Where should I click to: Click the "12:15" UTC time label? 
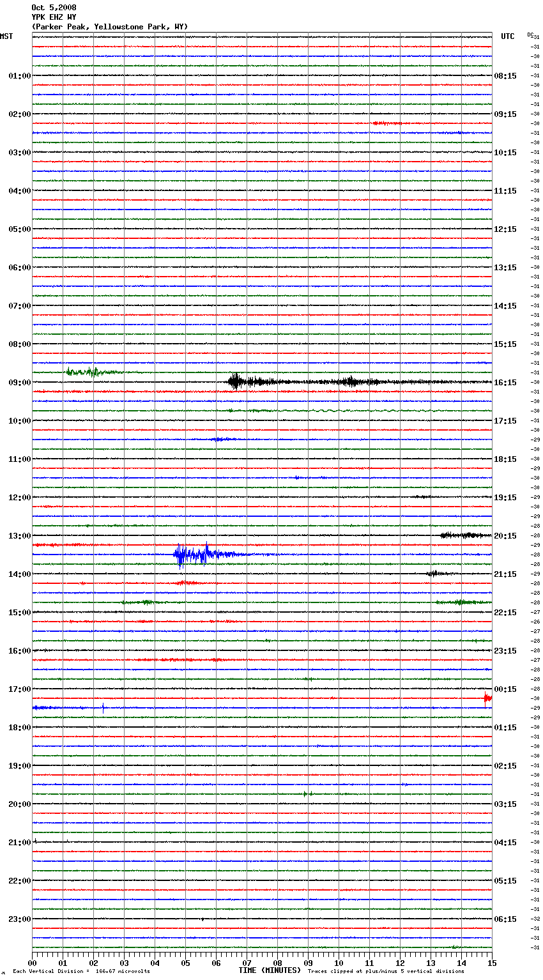[x=505, y=229]
